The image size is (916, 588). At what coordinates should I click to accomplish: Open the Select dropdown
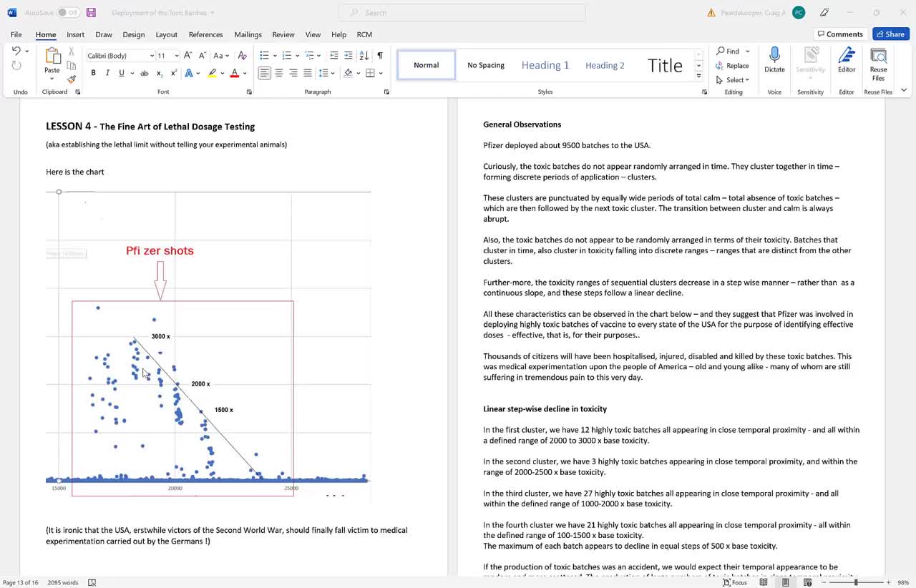pos(733,80)
